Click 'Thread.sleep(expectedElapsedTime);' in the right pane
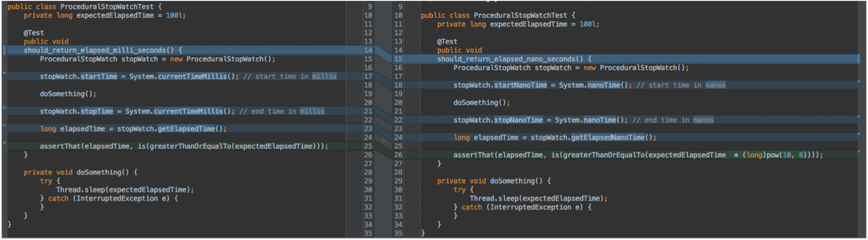This screenshot has width=868, height=240. [x=539, y=199]
